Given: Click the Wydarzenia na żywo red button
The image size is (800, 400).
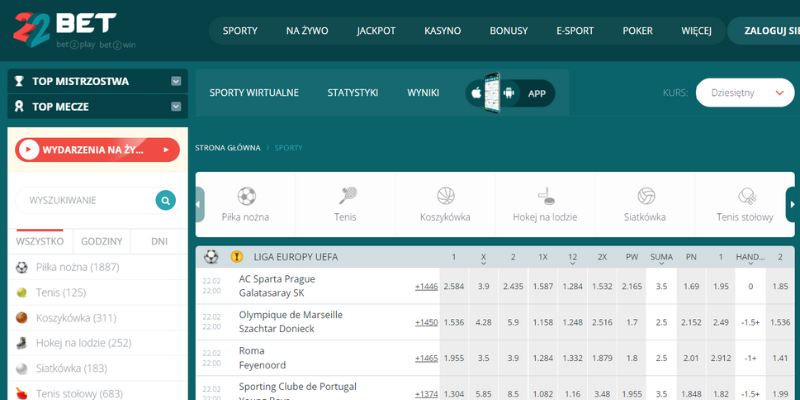Looking at the screenshot, I should (x=97, y=149).
